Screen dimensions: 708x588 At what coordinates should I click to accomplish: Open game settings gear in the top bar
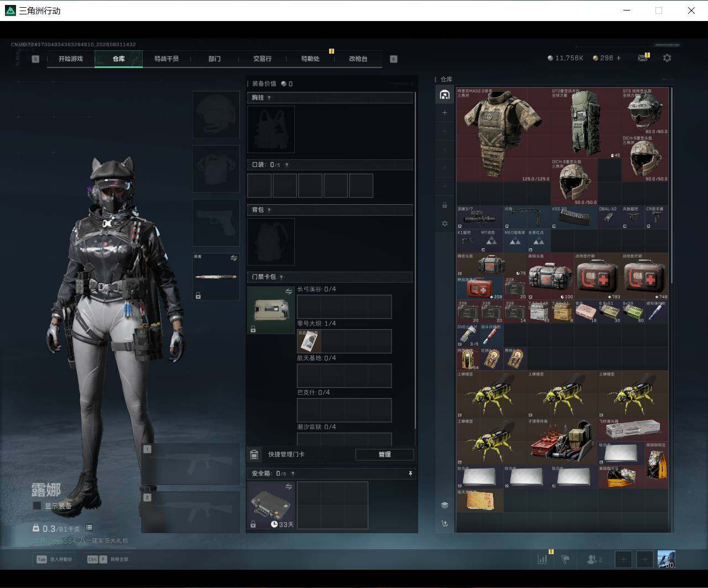pos(667,58)
